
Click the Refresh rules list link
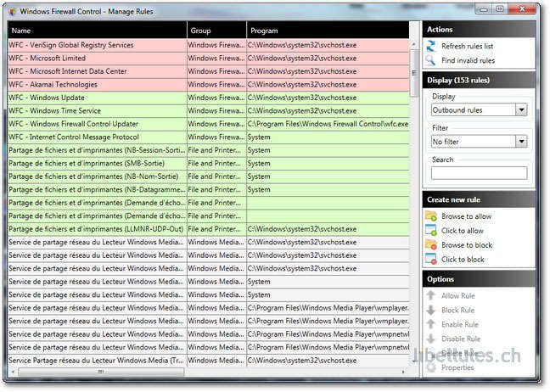pyautogui.click(x=467, y=46)
